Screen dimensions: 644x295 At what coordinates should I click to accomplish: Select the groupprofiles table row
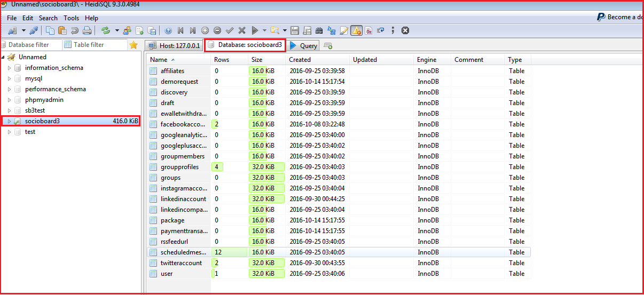tap(339, 167)
